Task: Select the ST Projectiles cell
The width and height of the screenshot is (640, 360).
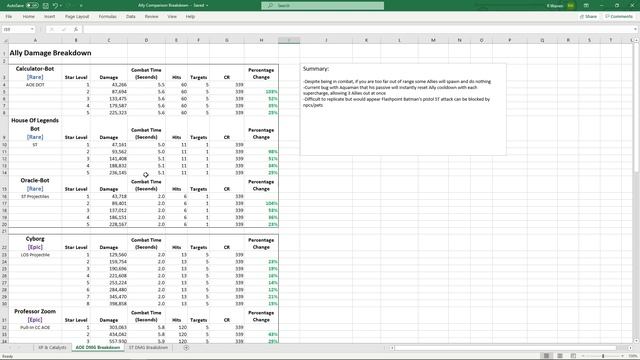Action: [35, 197]
